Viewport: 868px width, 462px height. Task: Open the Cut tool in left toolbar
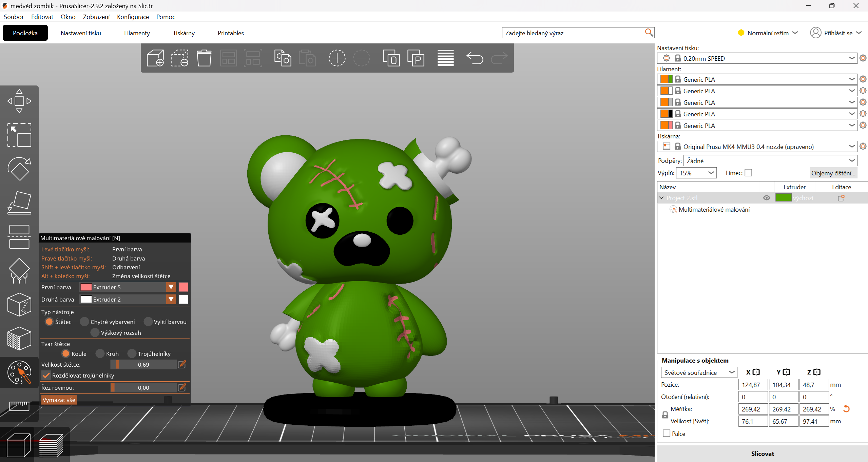click(x=19, y=236)
